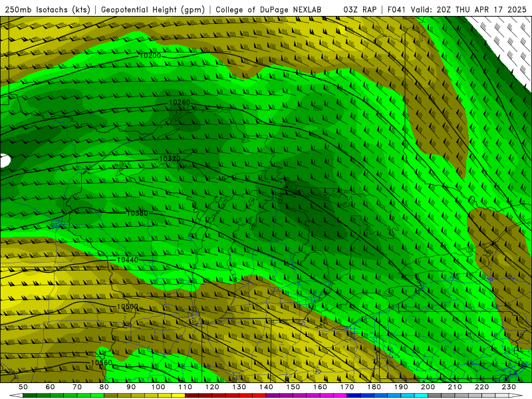Click the 250mb Isotachs (kts) title text
The width and height of the screenshot is (532, 399).
pos(48,10)
